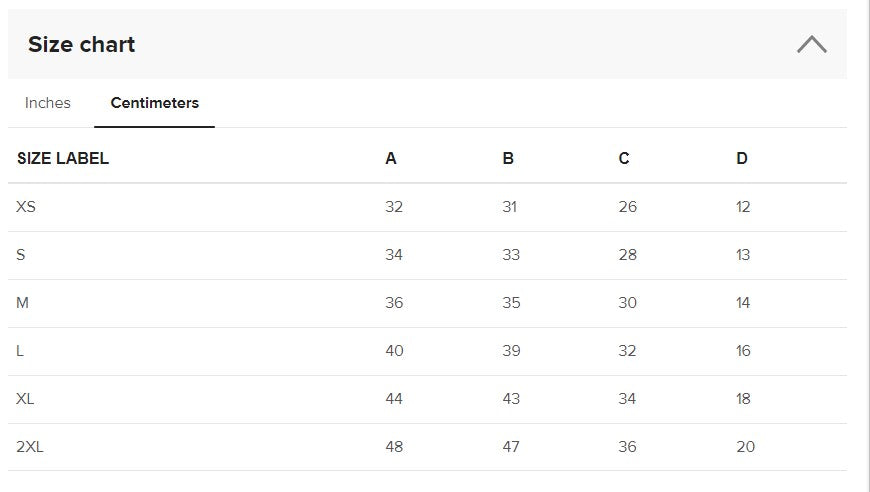Click the Size chart heading
The height and width of the screenshot is (492, 870).
click(81, 44)
